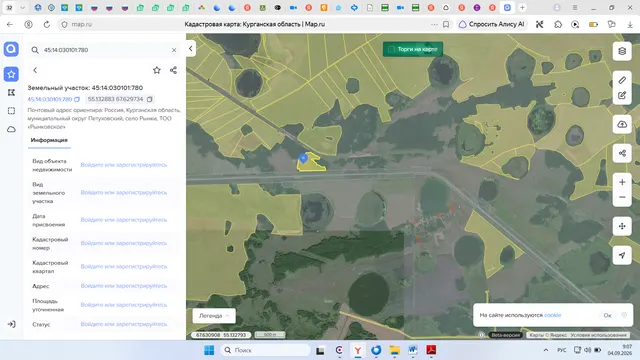
Task: Share the parcel via share icon in panel
Action: 173,70
